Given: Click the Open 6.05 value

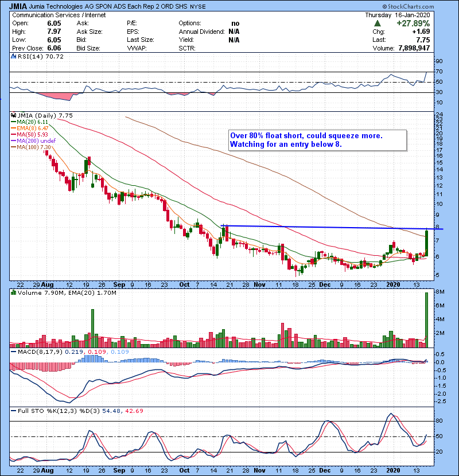Looking at the screenshot, I should point(54,24).
